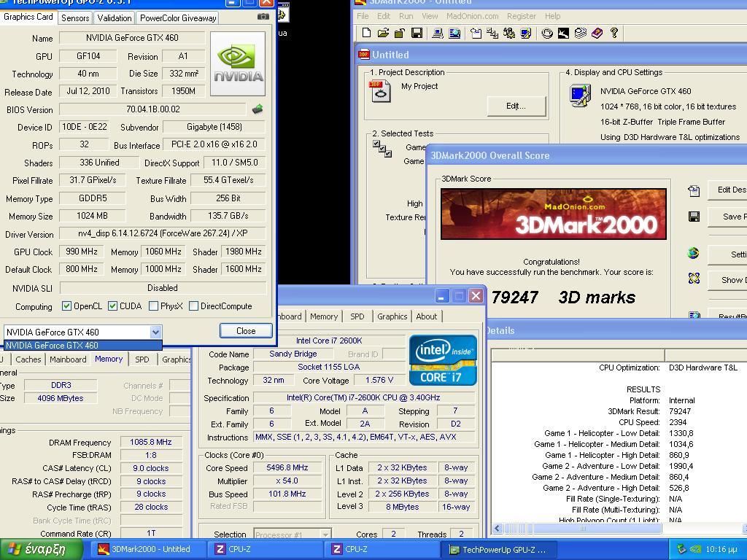Click the clock showing 10:16 in system tray
Viewport: 747px width, 560px height.
(x=721, y=550)
